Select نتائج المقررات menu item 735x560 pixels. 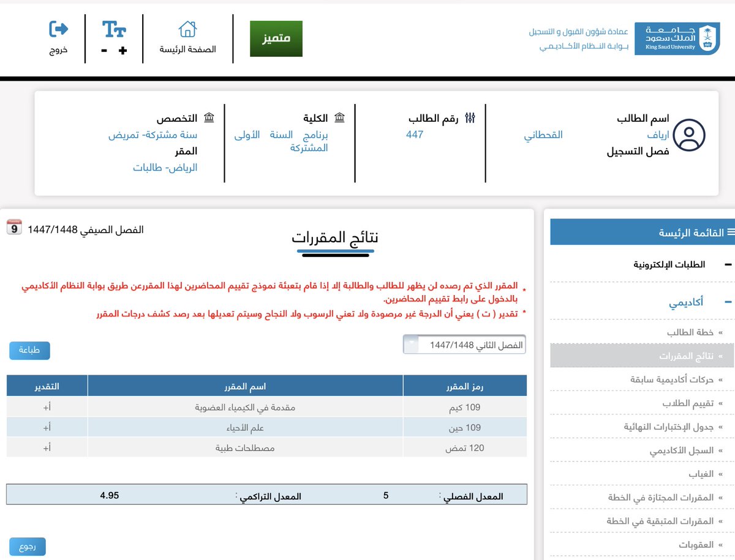click(643, 356)
